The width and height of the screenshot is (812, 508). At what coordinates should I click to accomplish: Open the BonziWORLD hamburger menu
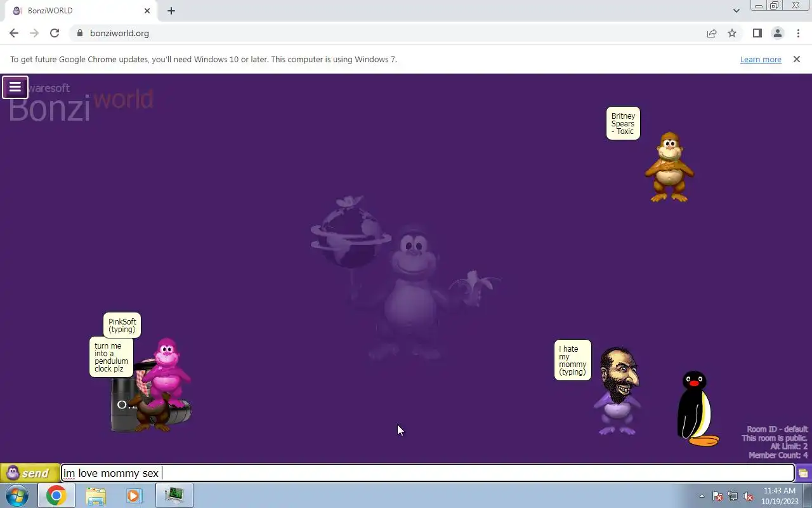15,87
